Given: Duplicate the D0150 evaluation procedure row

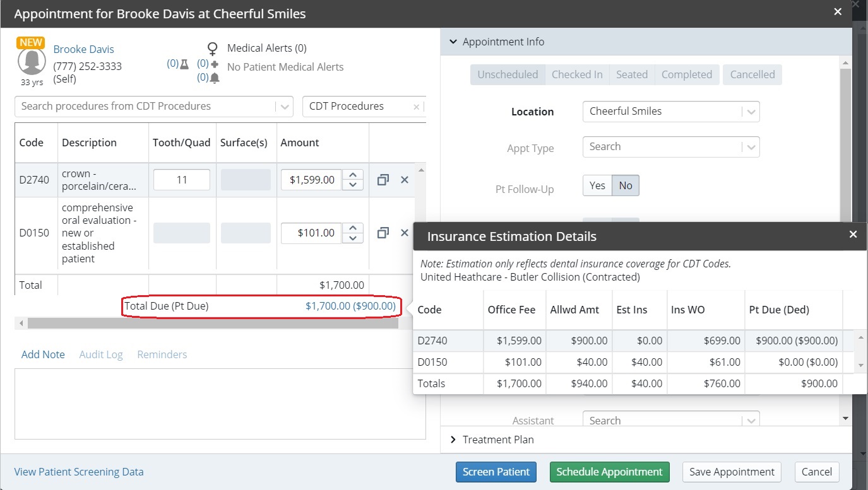Looking at the screenshot, I should [383, 233].
